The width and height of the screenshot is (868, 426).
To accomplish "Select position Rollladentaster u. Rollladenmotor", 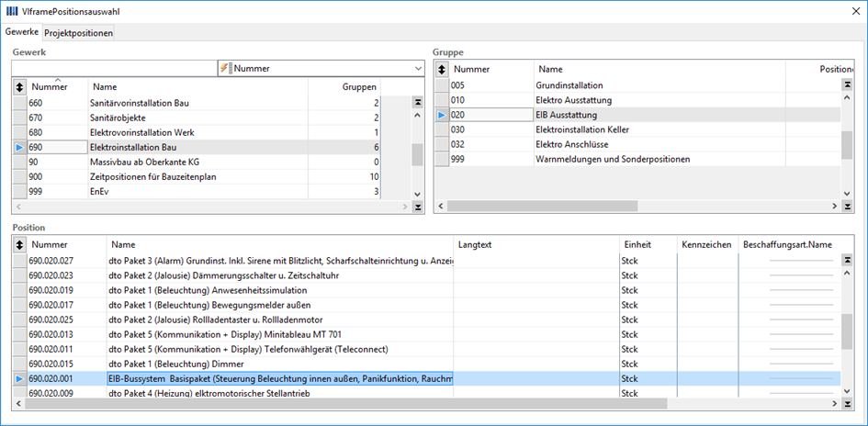I will click(426, 319).
